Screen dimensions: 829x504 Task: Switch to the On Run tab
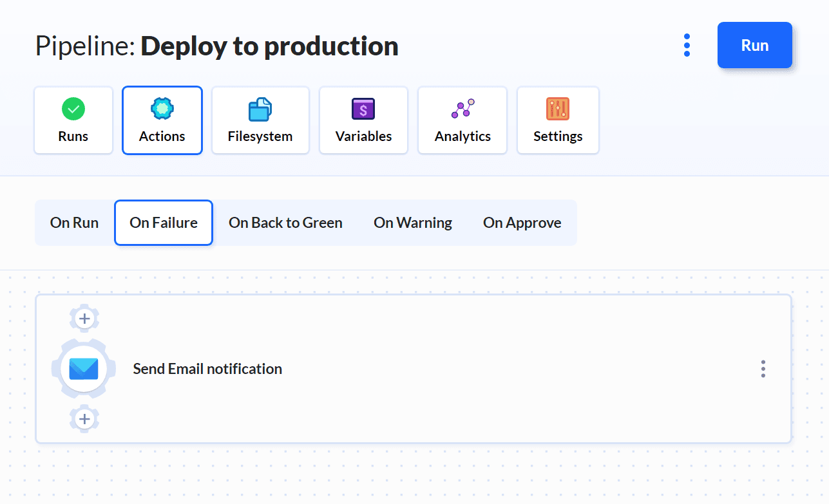(74, 223)
